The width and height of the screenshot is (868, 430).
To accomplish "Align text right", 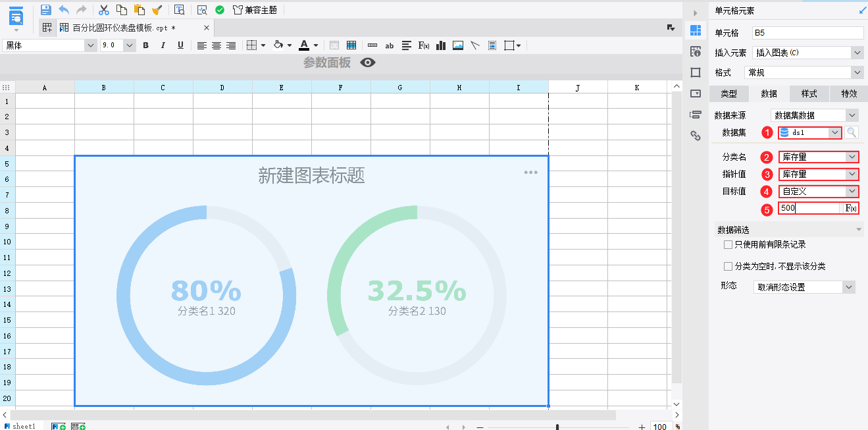I will 231,45.
